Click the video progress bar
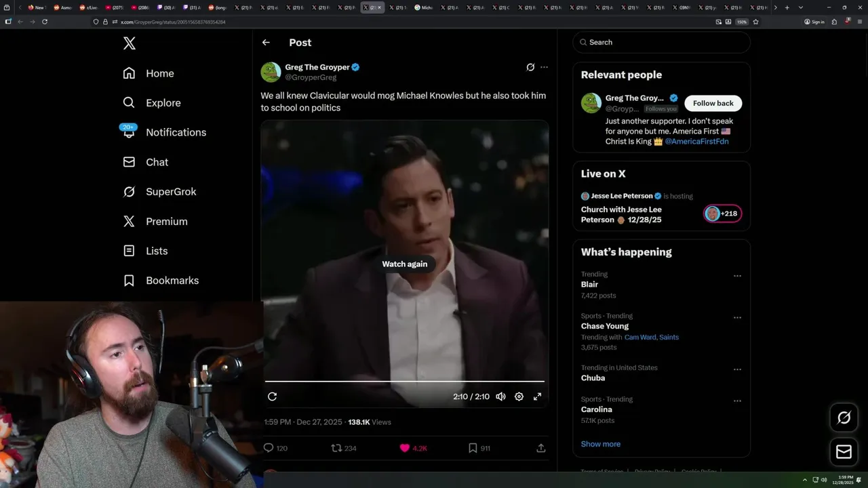Viewport: 868px width, 488px height. [405, 382]
